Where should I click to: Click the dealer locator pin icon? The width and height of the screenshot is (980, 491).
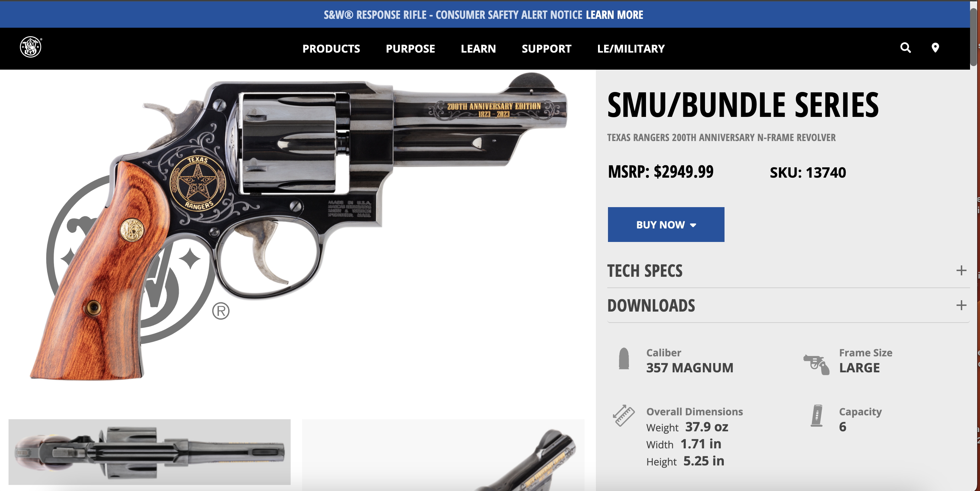click(935, 48)
